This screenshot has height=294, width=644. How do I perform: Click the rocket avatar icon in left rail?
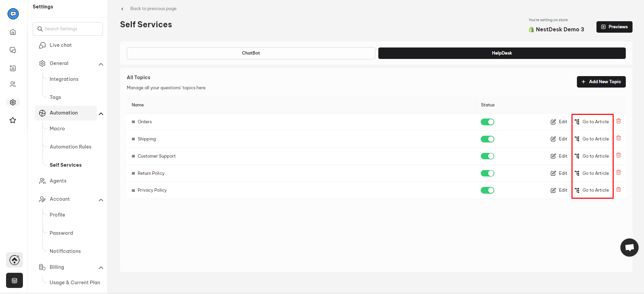[14, 260]
